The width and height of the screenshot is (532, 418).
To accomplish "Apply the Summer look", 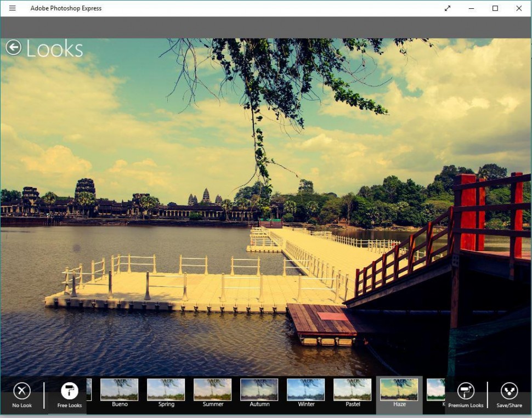I will 213,390.
